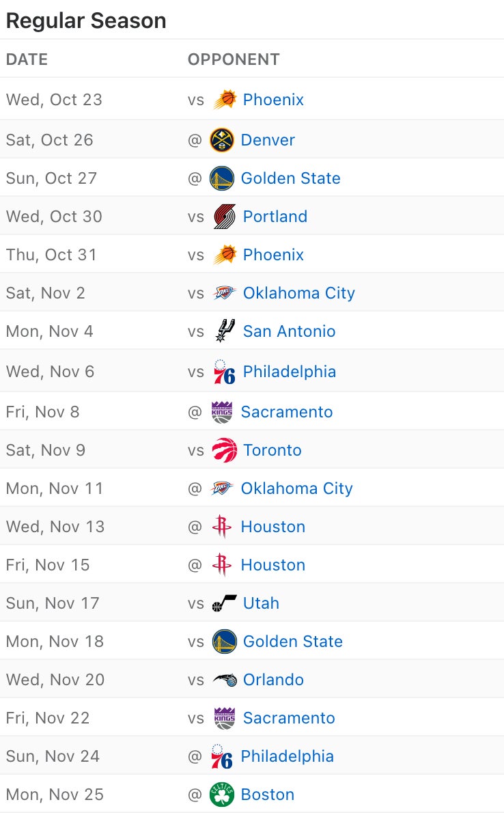Viewport: 504px width, 813px height.
Task: Click Golden State logo on Oct 27
Action: 222,178
